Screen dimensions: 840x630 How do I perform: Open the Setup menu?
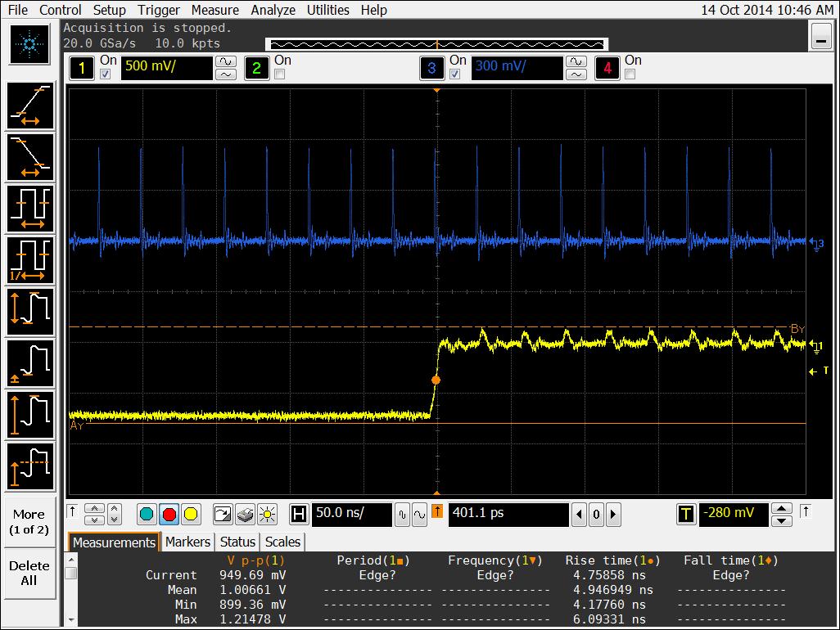(x=109, y=10)
